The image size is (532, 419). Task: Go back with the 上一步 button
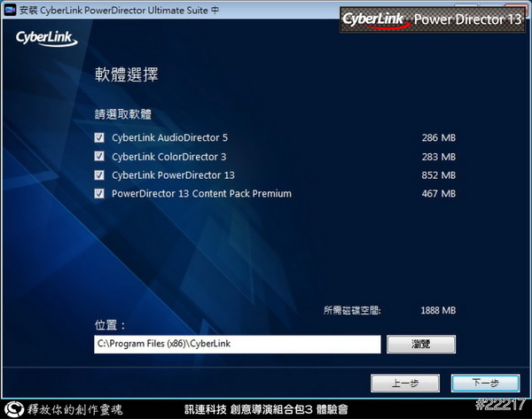coord(405,383)
